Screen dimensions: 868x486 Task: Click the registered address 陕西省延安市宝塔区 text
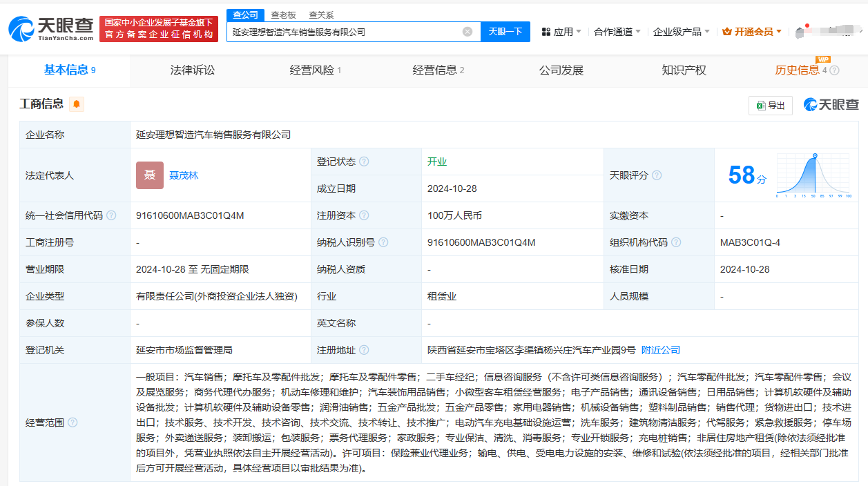coord(532,350)
